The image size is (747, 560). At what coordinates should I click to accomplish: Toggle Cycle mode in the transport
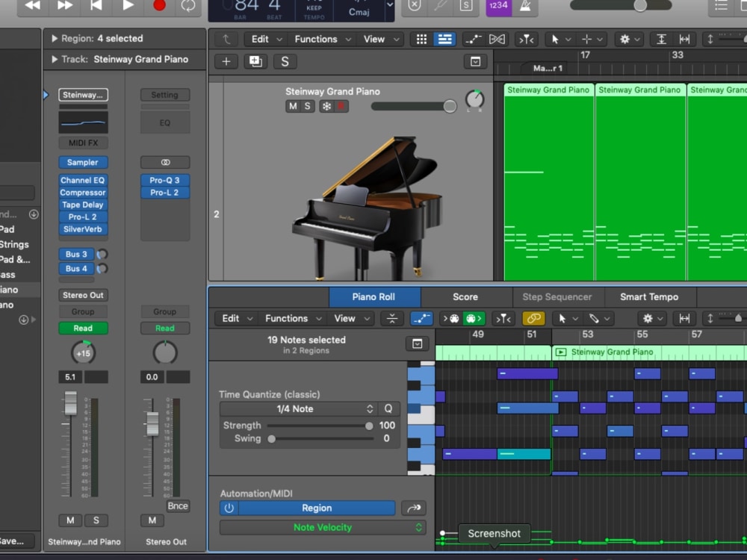coord(189,6)
